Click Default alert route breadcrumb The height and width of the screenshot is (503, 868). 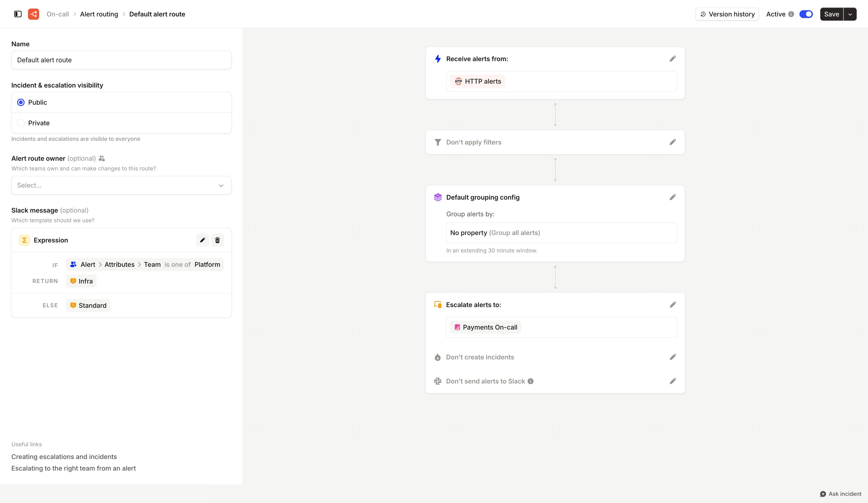coord(157,14)
